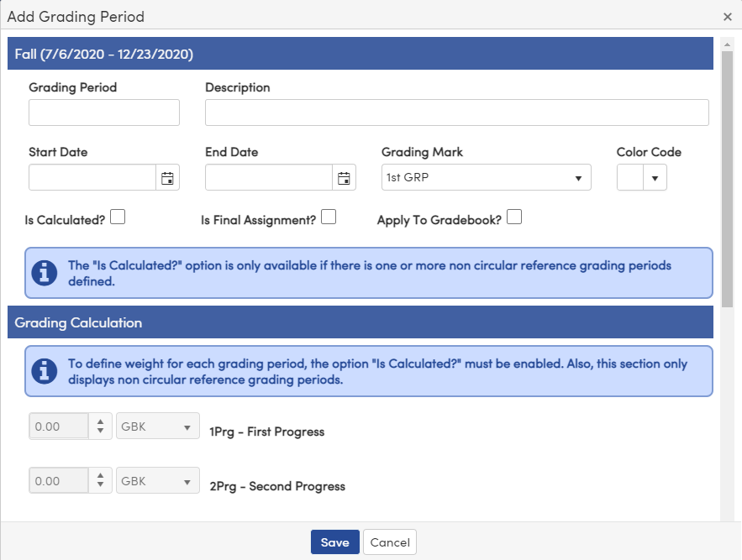Click the Cancel button
The height and width of the screenshot is (560, 742).
(389, 542)
